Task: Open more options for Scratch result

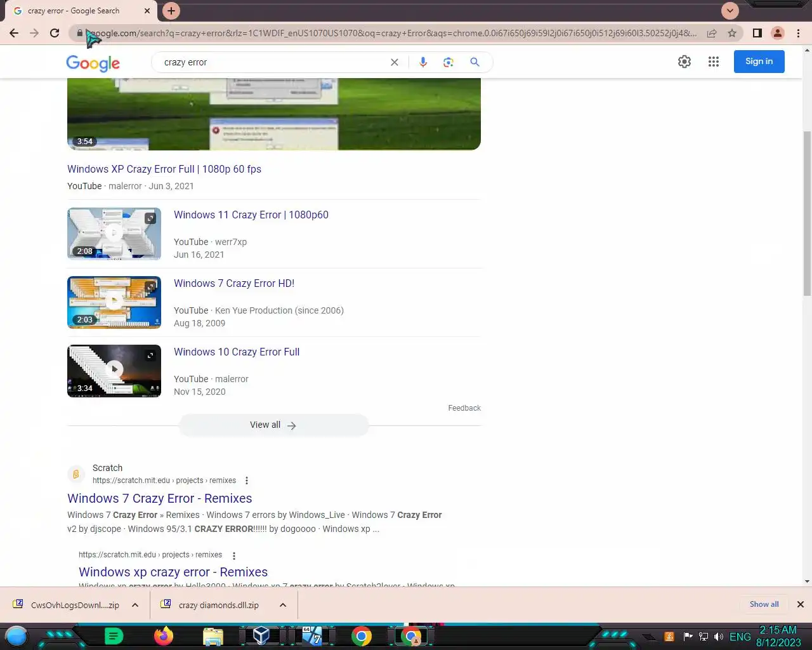Action: coord(247,481)
